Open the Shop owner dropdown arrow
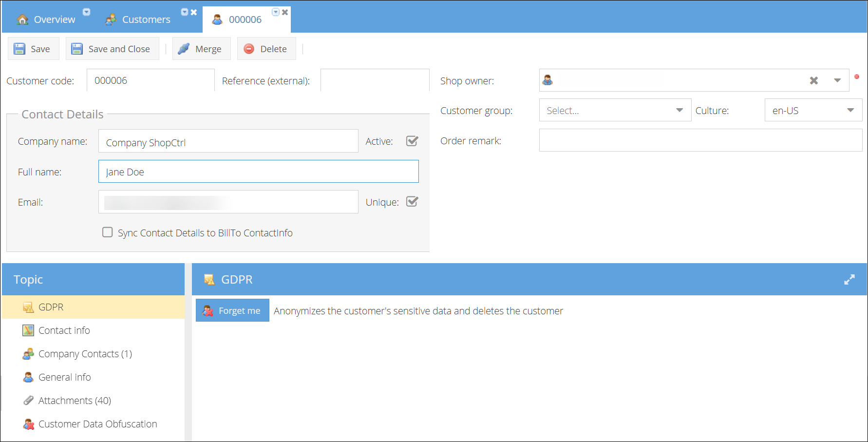The height and width of the screenshot is (442, 868). click(837, 80)
